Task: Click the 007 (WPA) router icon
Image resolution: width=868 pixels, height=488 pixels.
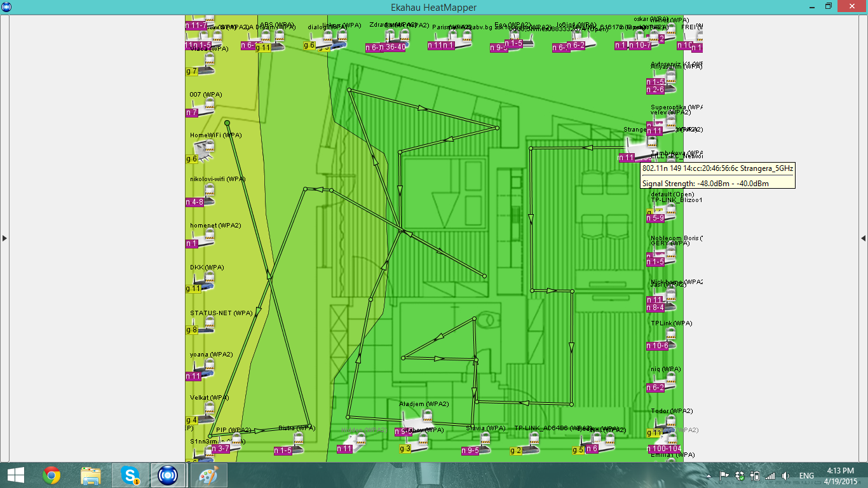Action: coord(203,107)
